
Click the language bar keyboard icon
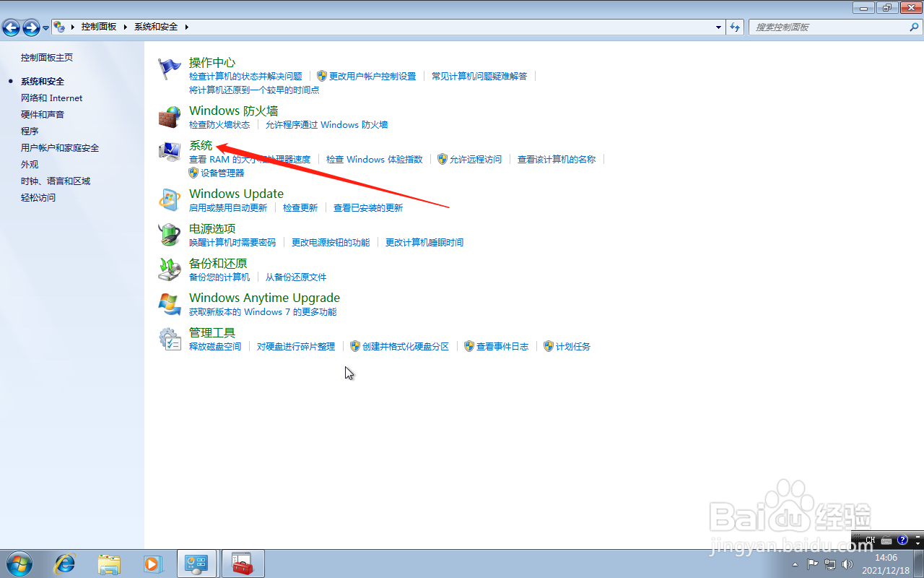886,540
